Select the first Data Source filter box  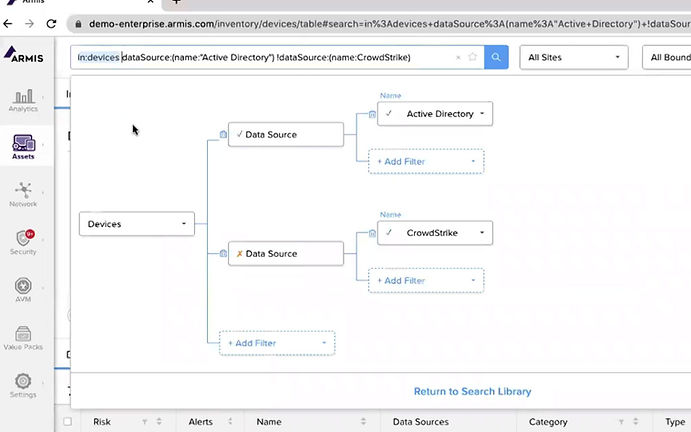[x=286, y=134]
